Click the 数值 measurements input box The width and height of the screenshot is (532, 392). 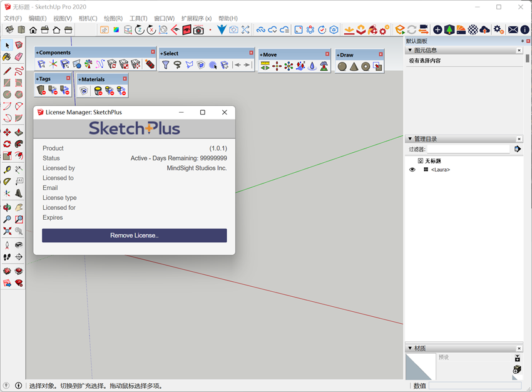tap(475, 386)
